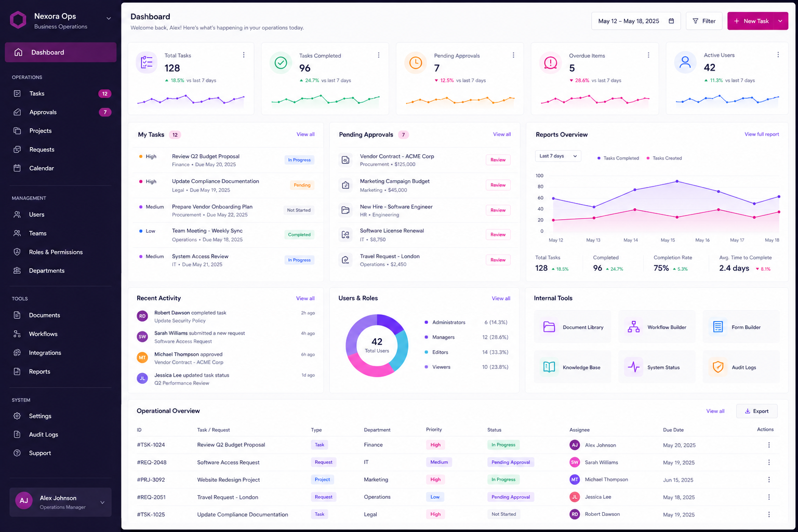The image size is (798, 532).
Task: Open the Workflow Builder tool icon
Action: (x=634, y=327)
